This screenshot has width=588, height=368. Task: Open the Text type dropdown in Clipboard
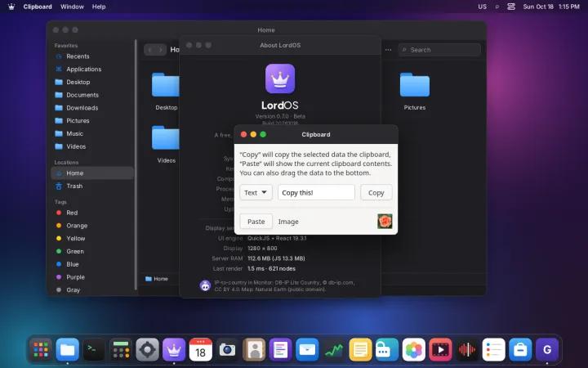coord(256,192)
